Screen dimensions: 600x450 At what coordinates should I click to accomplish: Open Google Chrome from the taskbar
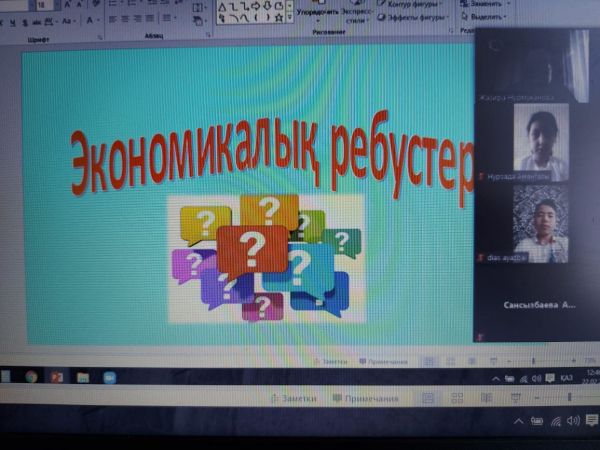click(31, 377)
